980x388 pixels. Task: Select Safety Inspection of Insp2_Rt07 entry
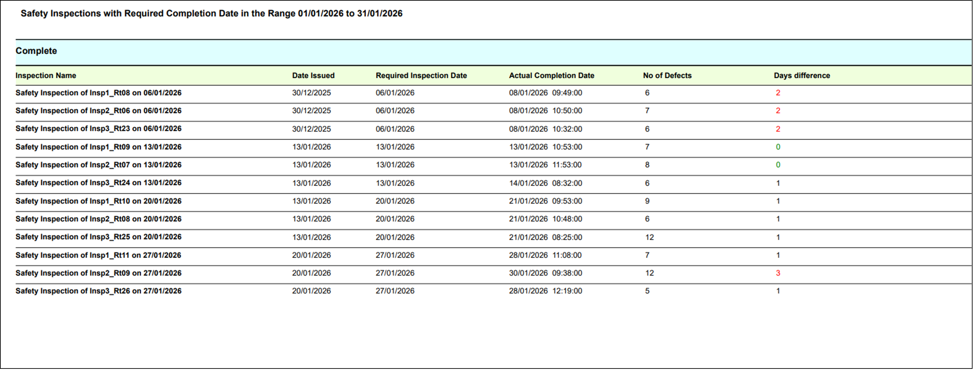click(98, 165)
